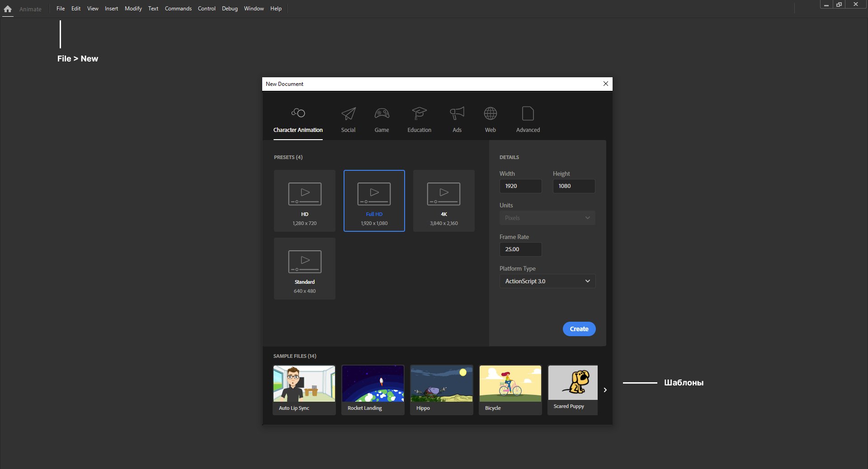Screen dimensions: 868x469
Task: Close the New Document dialog
Action: [x=606, y=84]
